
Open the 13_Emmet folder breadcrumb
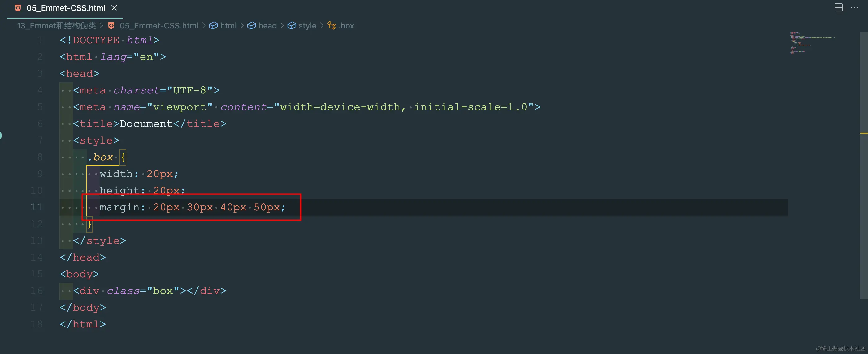(56, 26)
